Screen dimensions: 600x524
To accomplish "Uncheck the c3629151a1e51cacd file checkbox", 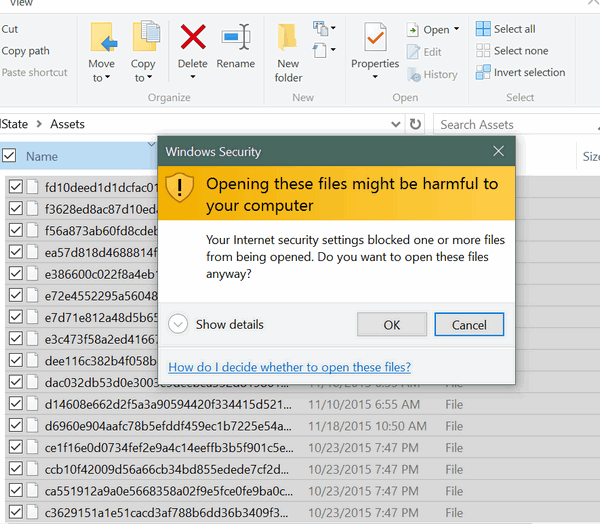I will coord(16,512).
